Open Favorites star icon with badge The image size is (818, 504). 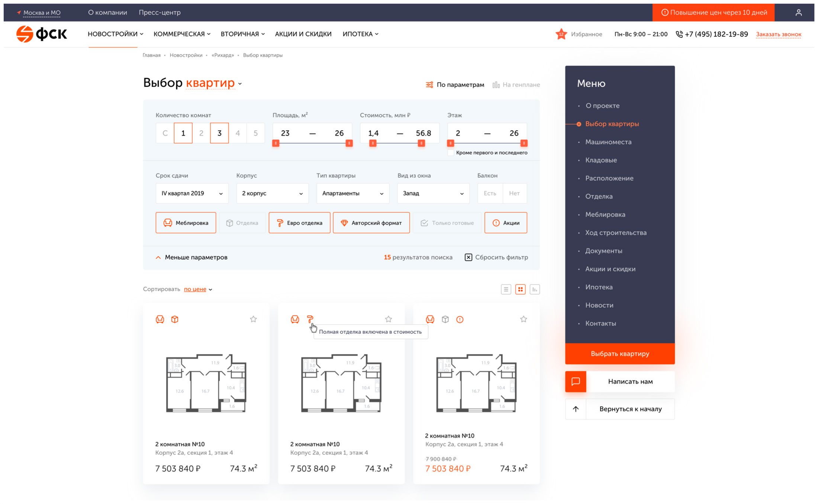point(561,34)
